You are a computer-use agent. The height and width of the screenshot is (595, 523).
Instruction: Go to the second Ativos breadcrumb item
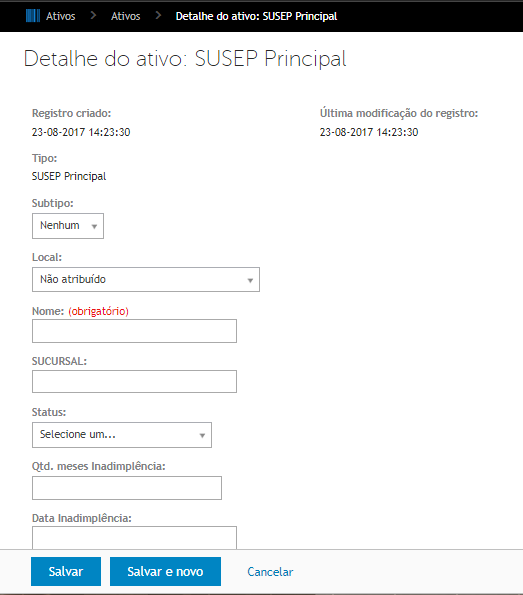126,16
